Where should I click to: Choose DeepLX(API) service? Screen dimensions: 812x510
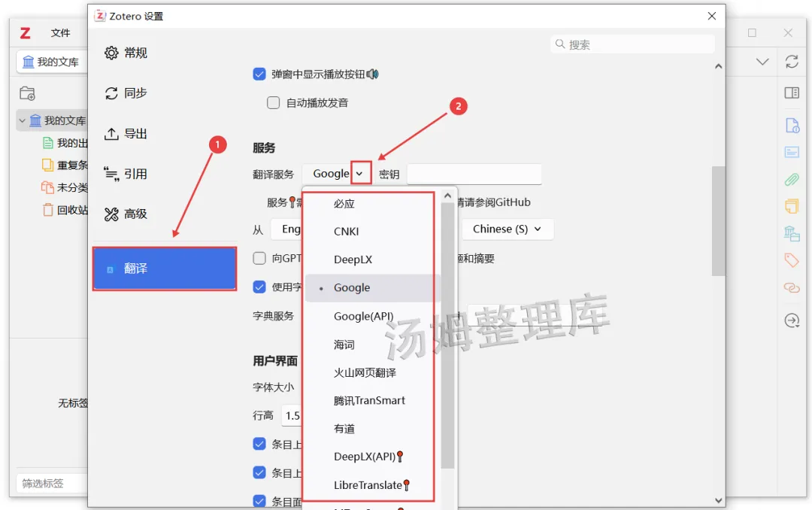tap(368, 457)
